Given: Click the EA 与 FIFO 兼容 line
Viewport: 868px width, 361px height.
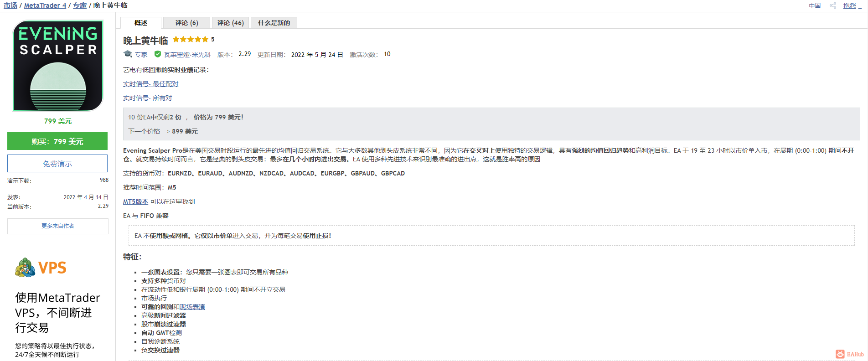Looking at the screenshot, I should click(146, 216).
